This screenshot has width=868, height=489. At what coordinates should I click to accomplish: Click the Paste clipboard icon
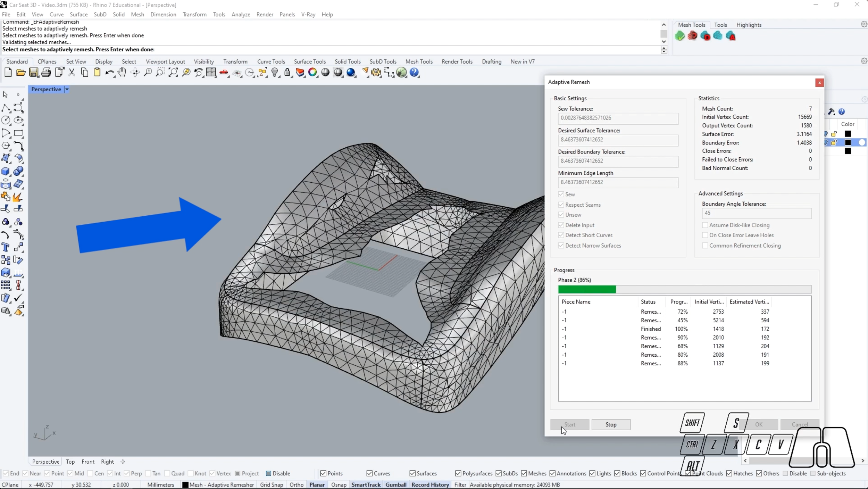(x=97, y=73)
